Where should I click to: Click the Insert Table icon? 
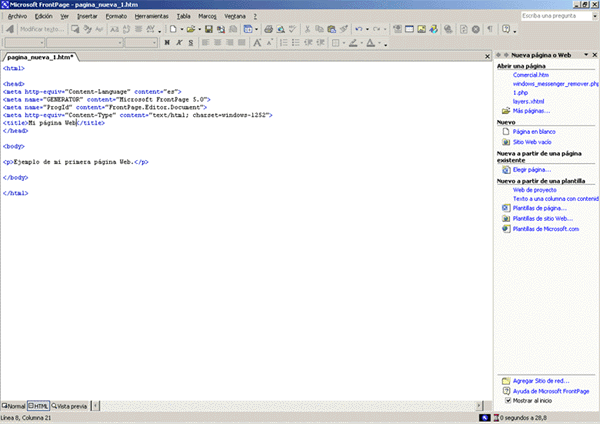pyautogui.click(x=409, y=29)
